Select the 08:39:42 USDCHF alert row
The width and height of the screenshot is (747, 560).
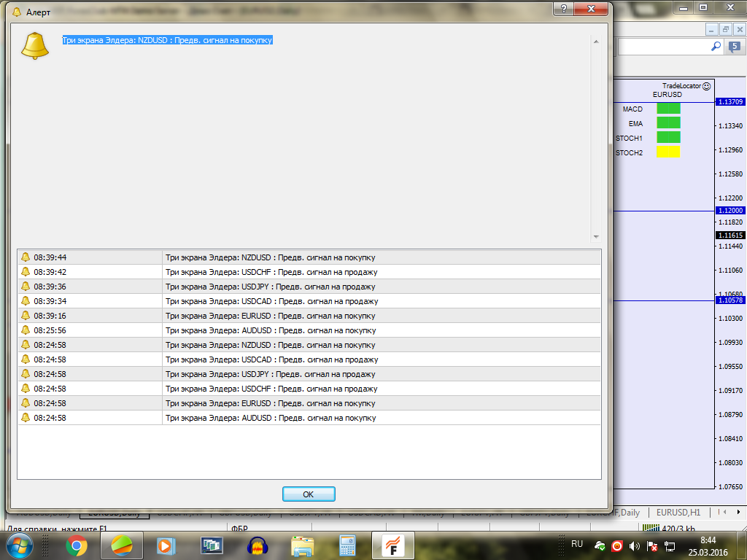click(309, 272)
